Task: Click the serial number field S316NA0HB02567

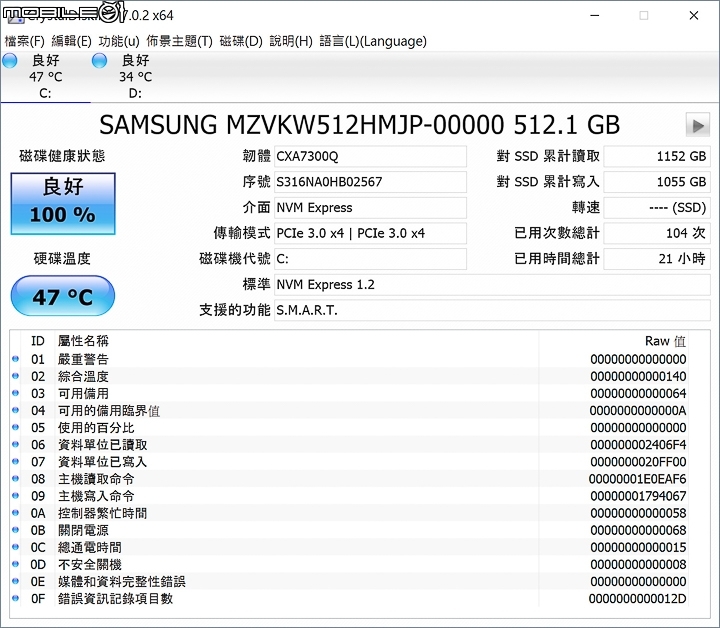Action: point(370,182)
